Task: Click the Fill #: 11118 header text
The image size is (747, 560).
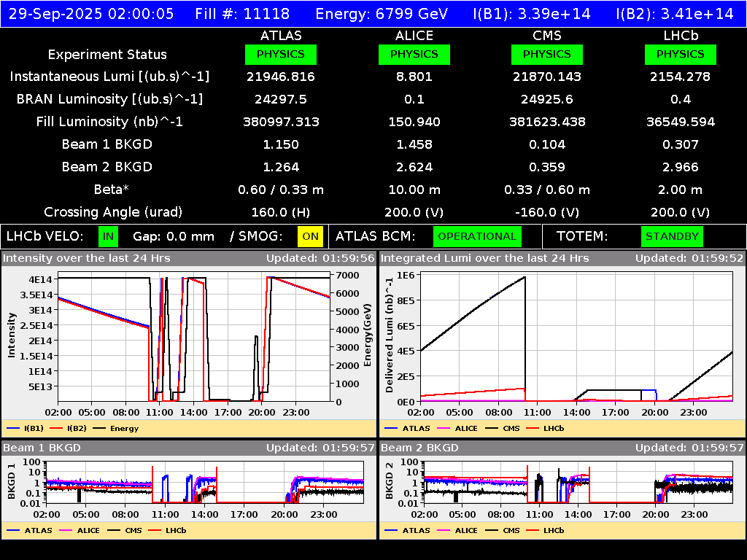Action: point(242,13)
